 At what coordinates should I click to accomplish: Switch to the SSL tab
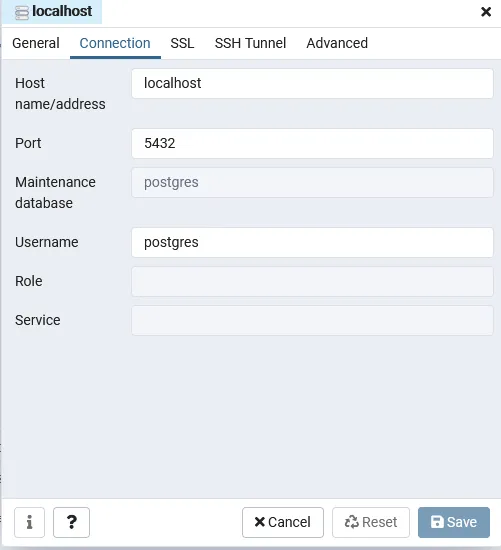(182, 43)
